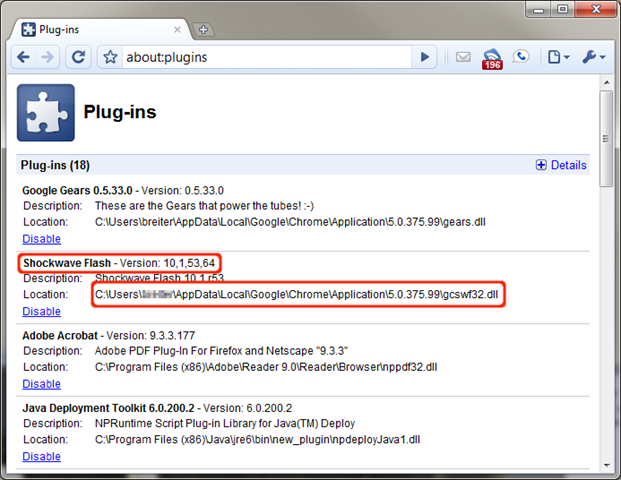Open the new tab plus button
621x480 pixels.
tap(203, 29)
